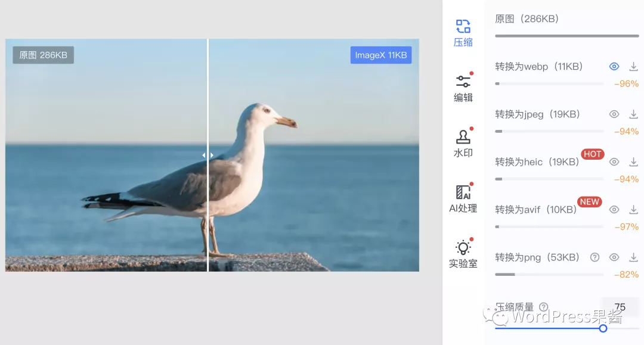
Task: Open the 压缩 compression tab
Action: pos(463,33)
